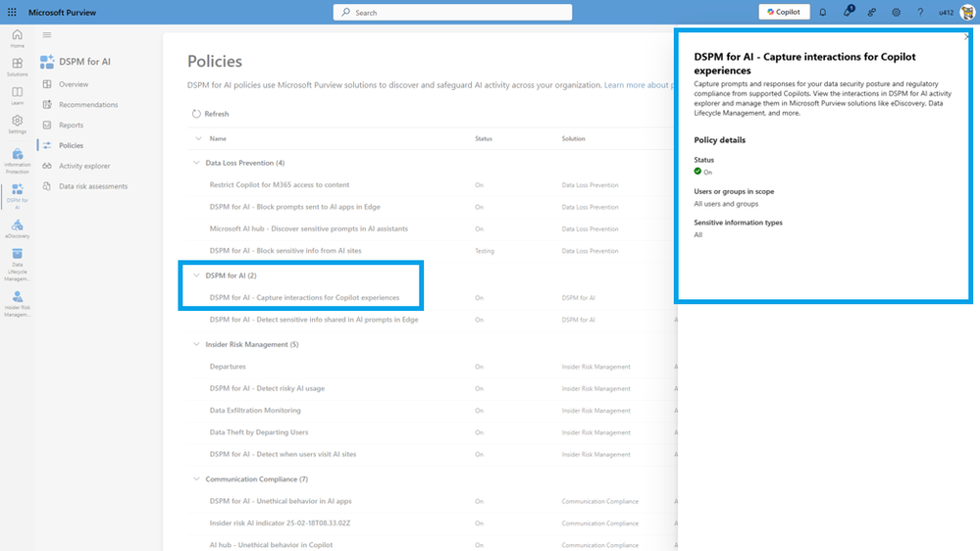Open Data Exfiltration Monitoring policy
Viewport: 980px width, 551px height.
(x=255, y=411)
